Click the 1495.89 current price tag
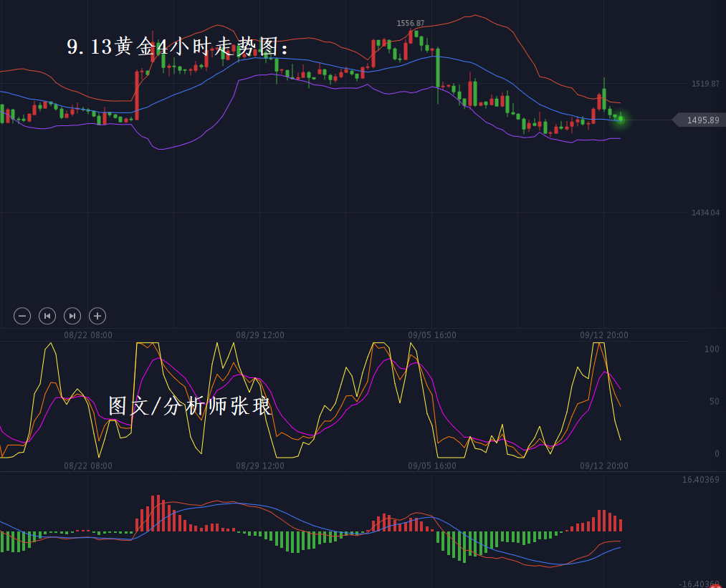 [701, 120]
